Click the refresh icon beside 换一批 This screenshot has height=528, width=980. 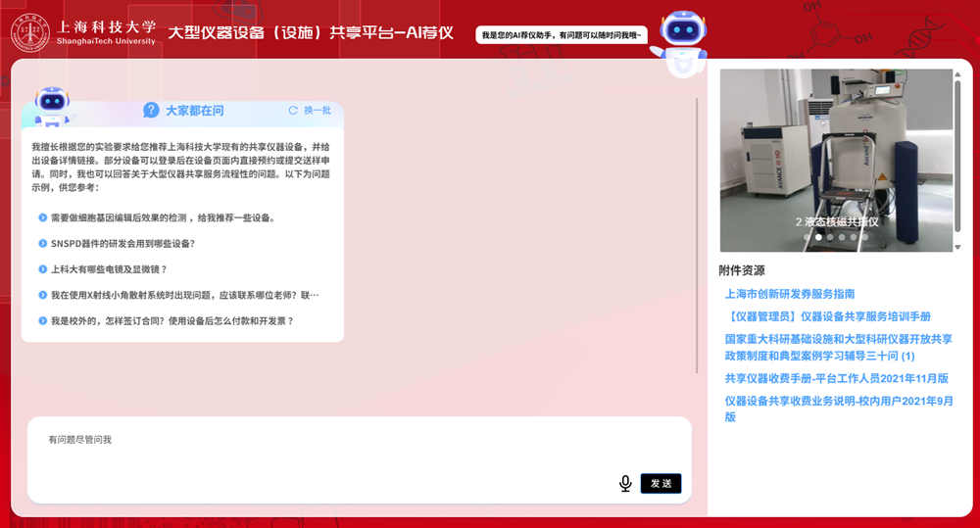[293, 111]
